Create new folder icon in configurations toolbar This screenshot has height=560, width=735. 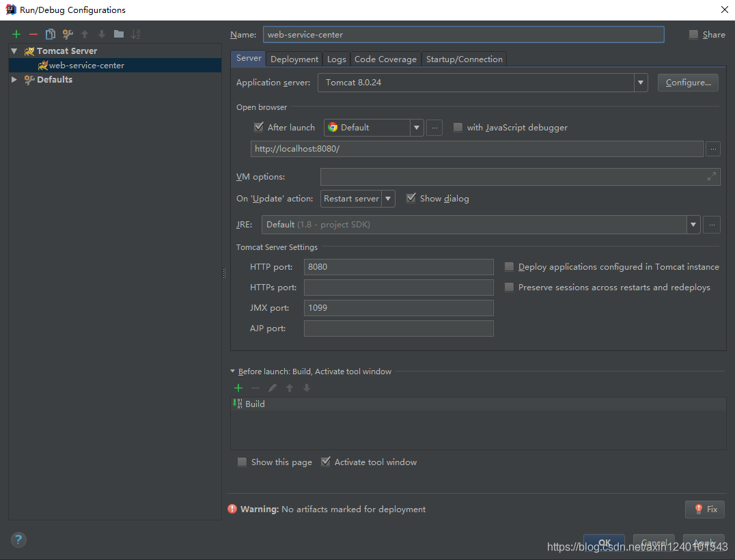coord(119,34)
